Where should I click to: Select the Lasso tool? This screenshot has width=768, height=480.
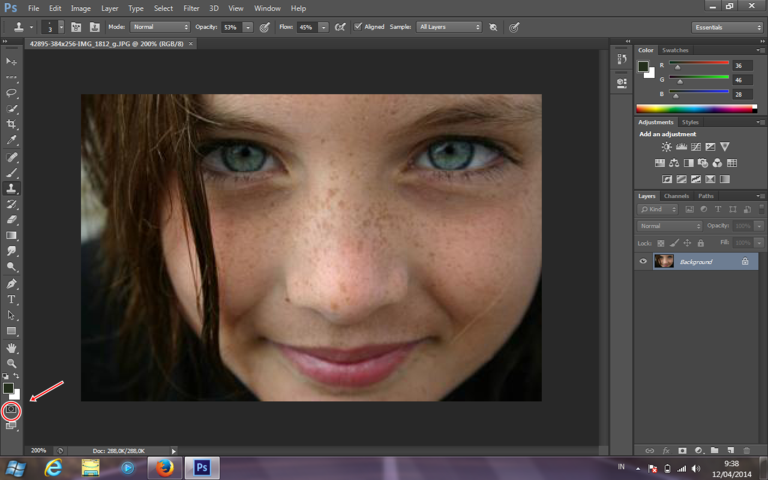click(x=12, y=92)
